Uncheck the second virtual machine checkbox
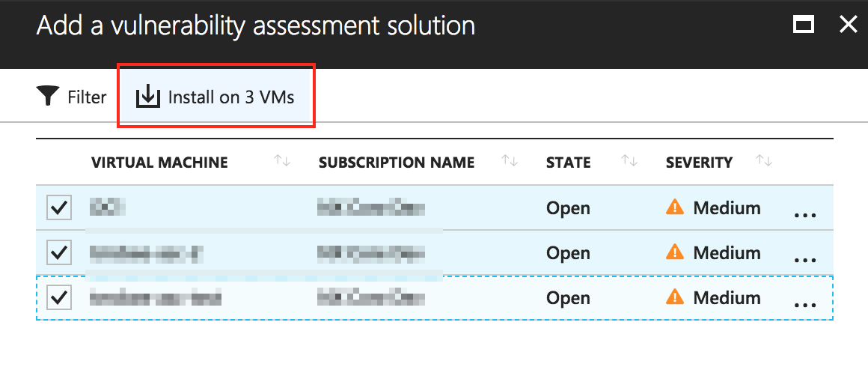 pos(59,252)
